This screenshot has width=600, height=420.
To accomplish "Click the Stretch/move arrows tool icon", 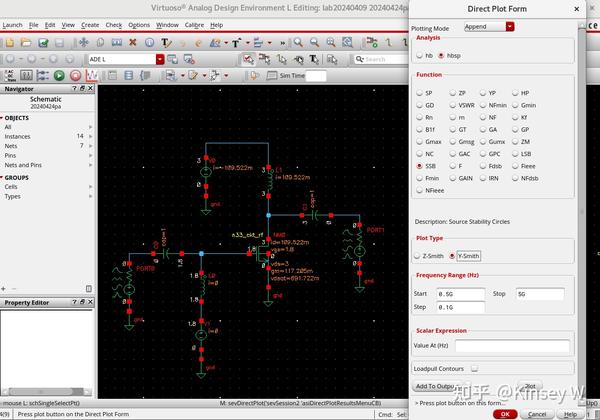I will pyautogui.click(x=83, y=42).
